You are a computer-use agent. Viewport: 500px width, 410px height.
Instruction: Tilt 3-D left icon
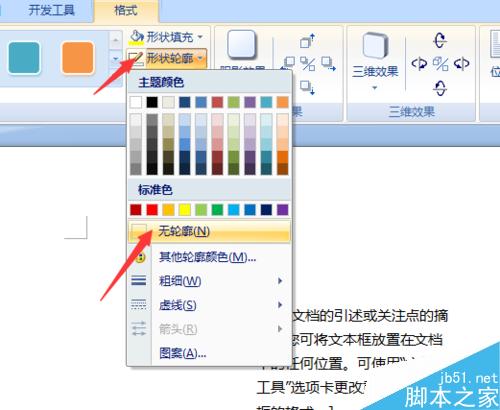point(419,63)
